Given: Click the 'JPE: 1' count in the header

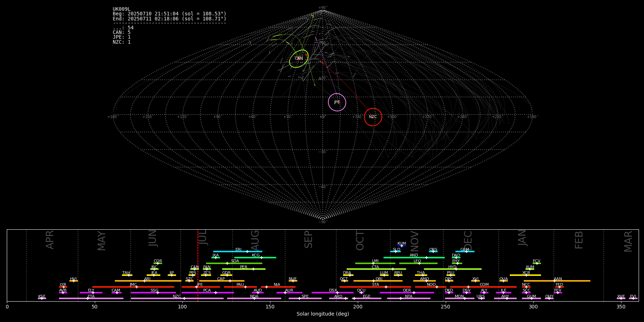Looking at the screenshot, I should (122, 37).
